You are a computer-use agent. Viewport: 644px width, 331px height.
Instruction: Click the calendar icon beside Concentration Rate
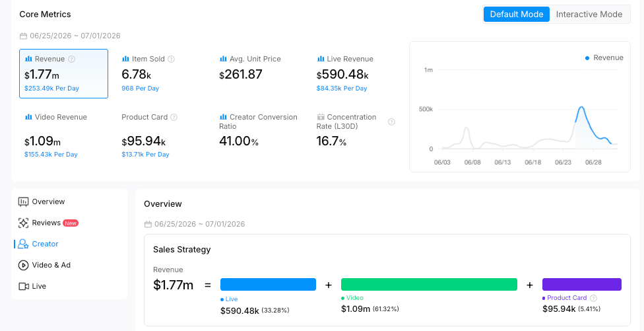[321, 117]
